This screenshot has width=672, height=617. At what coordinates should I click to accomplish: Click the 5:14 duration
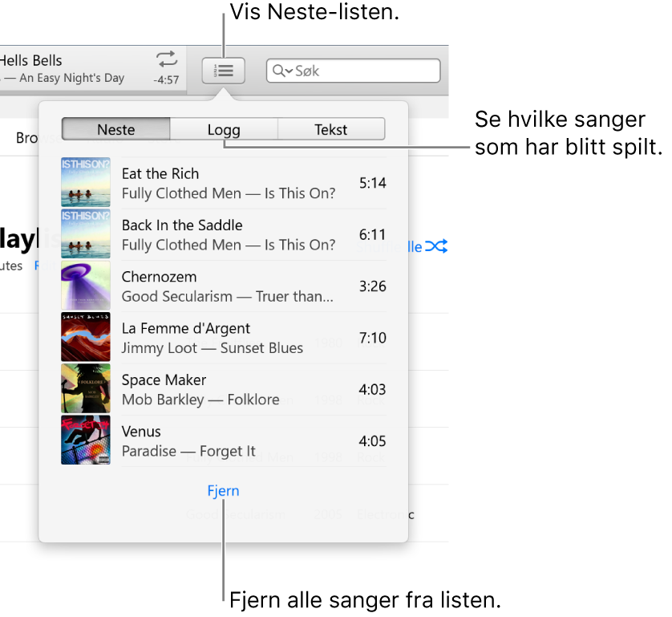pos(372,183)
